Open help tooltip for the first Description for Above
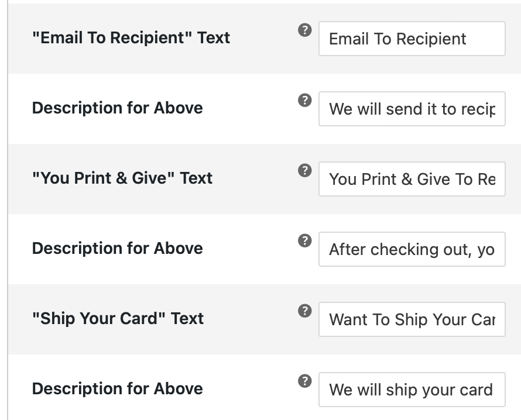The width and height of the screenshot is (521, 420). click(x=304, y=100)
